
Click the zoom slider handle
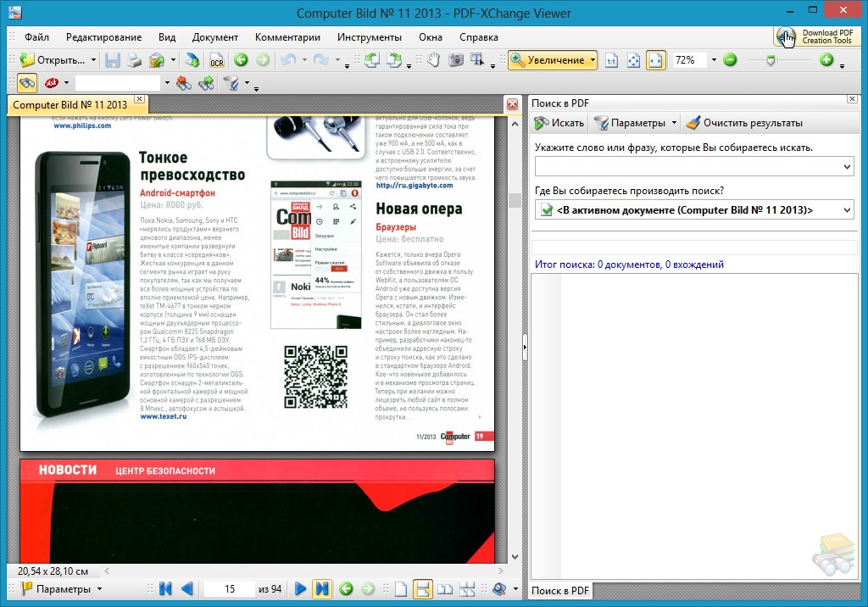click(770, 60)
